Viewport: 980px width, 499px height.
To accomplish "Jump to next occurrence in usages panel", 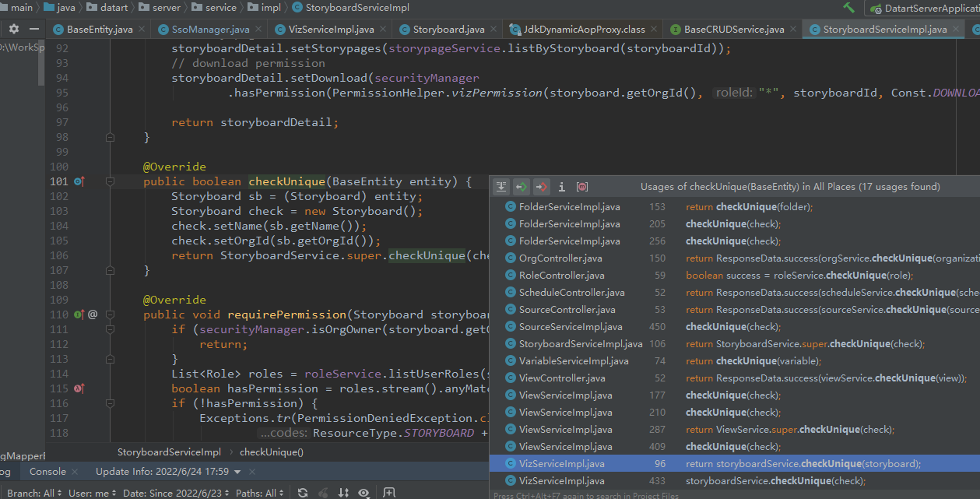I will click(x=541, y=186).
